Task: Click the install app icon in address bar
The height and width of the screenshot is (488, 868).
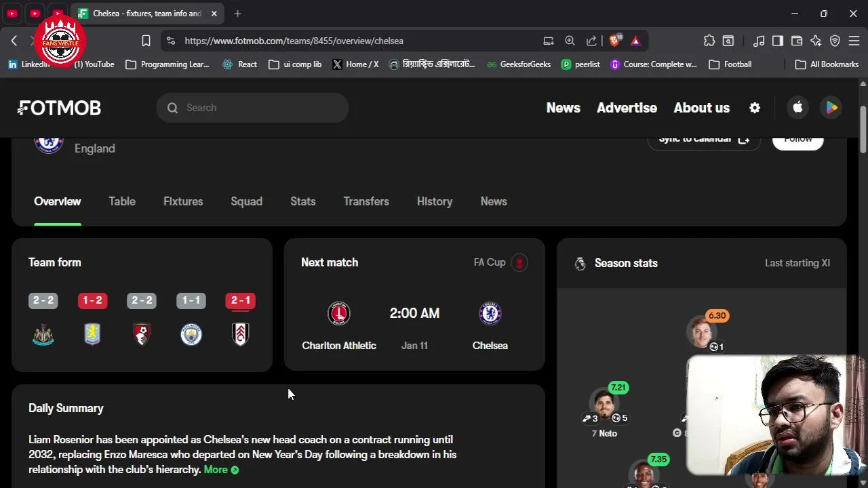Action: tap(549, 41)
